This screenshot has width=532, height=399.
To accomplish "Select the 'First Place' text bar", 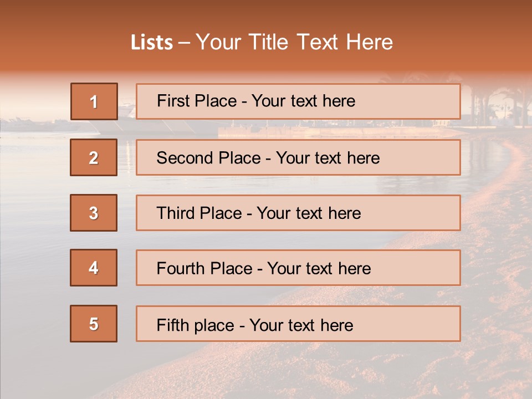I will coord(298,101).
